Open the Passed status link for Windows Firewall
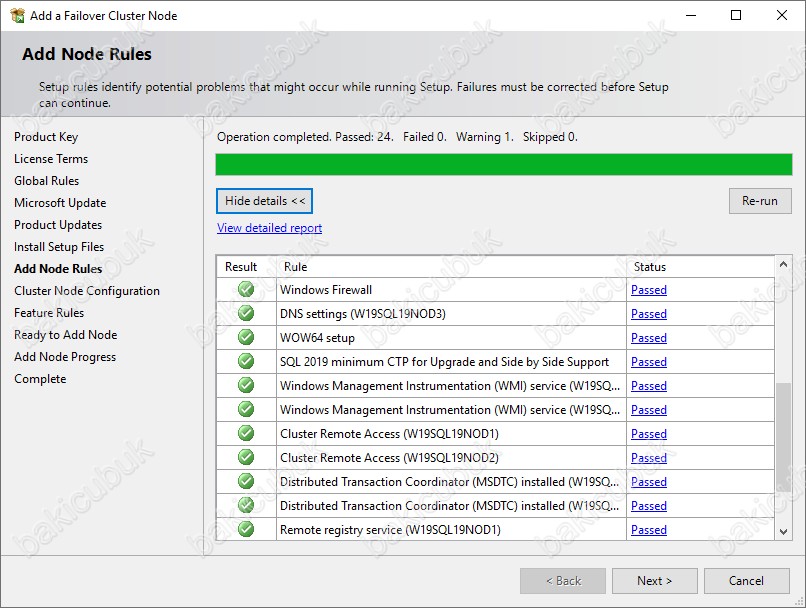This screenshot has width=806, height=608. 649,290
